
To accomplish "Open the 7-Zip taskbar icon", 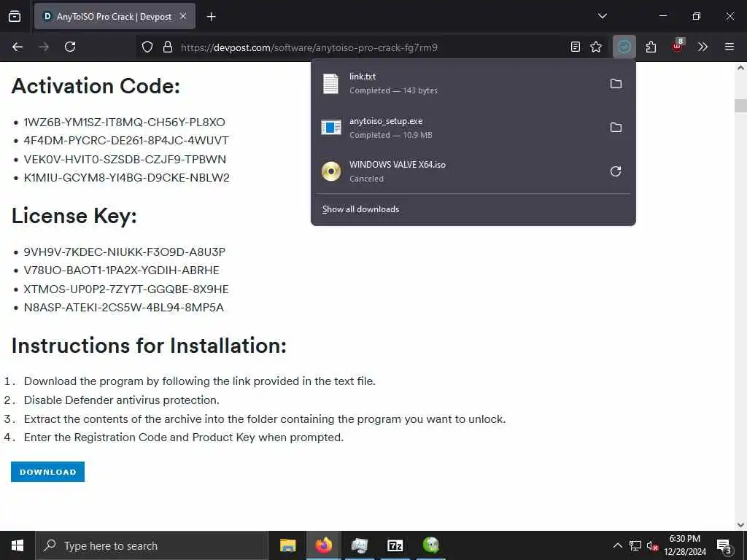I will point(395,545).
